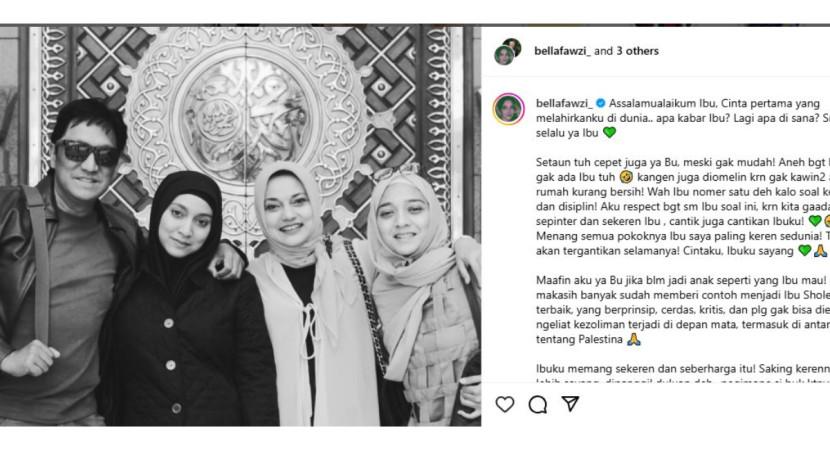
Task: Open bellafawzi_ profile from post header
Action: pos(562,51)
